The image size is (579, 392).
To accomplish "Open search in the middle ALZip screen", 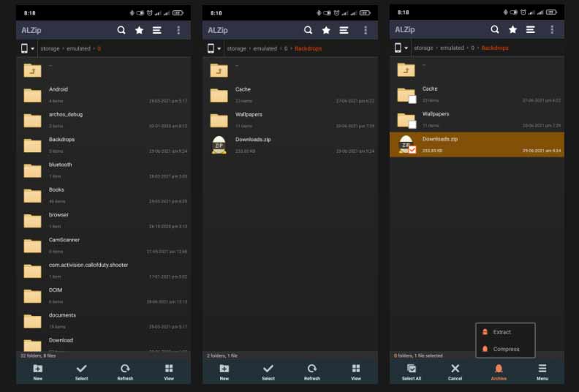I will click(308, 30).
